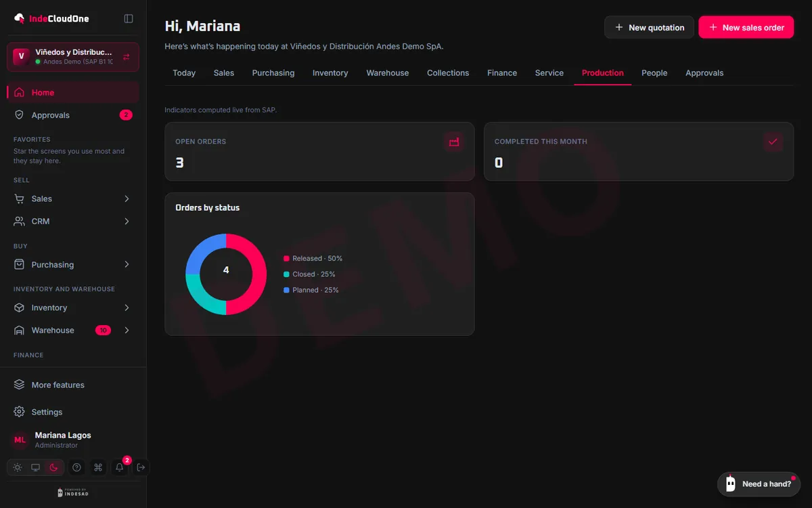Click the Home house icon
This screenshot has height=508, width=812.
click(19, 92)
